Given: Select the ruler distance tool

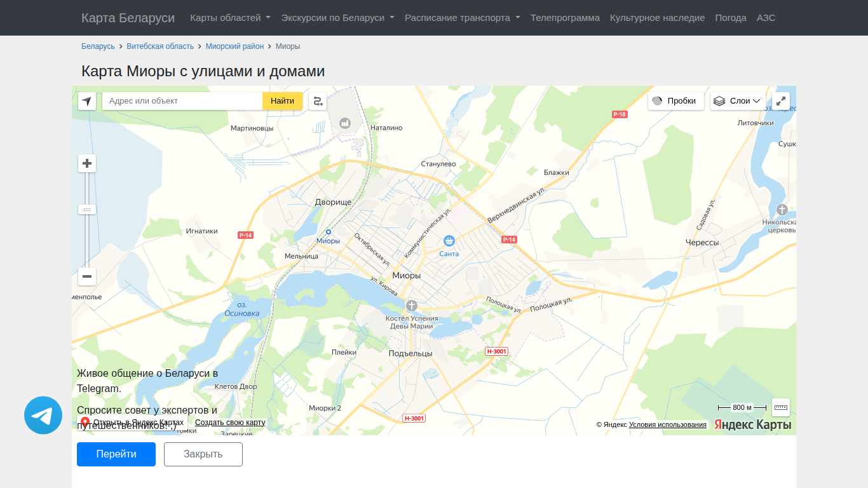Looking at the screenshot, I should [x=781, y=407].
